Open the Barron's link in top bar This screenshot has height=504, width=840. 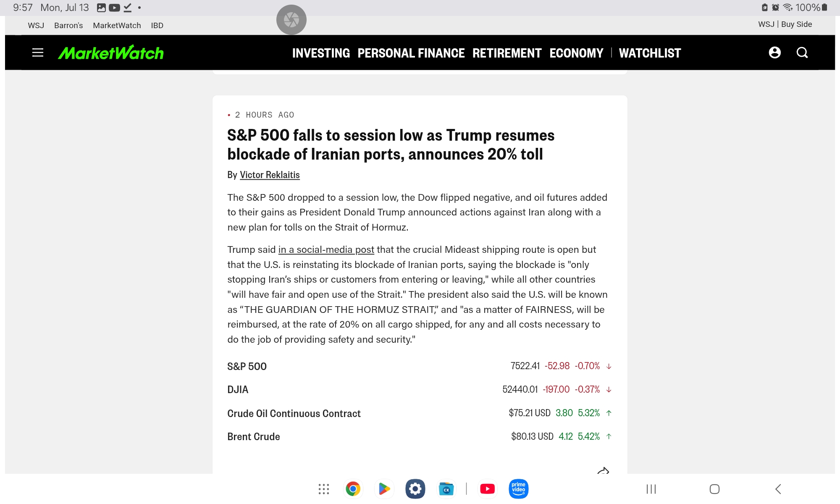[68, 25]
